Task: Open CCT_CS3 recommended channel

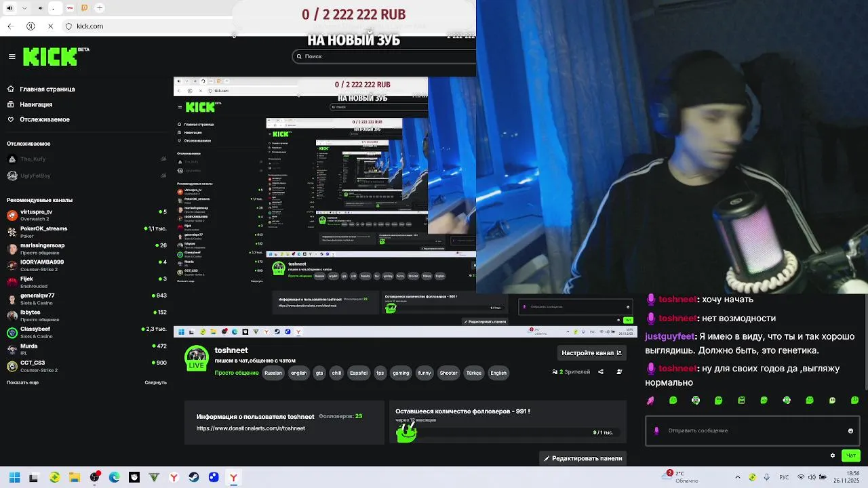Action: (86, 366)
